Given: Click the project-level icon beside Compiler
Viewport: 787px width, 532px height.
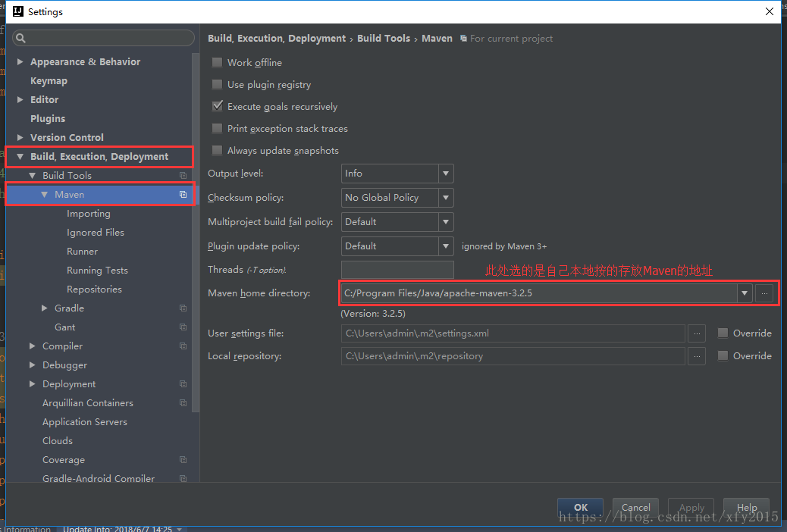Looking at the screenshot, I should [183, 346].
